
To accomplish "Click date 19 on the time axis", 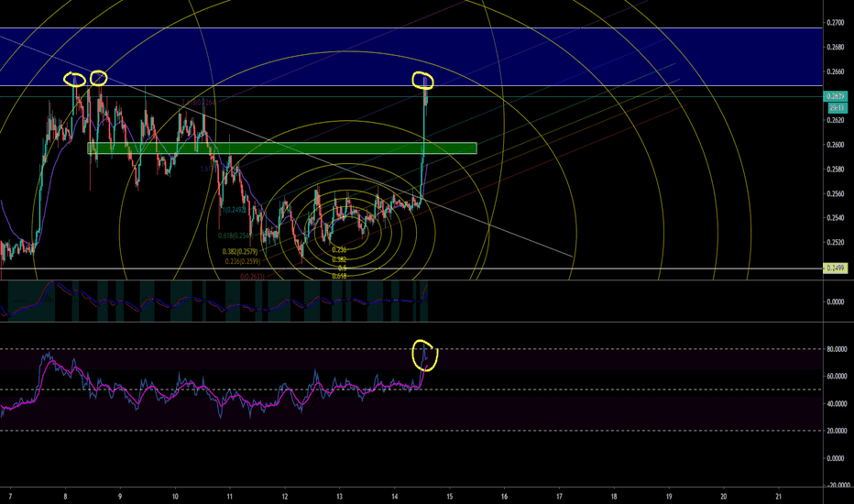I will coord(669,497).
